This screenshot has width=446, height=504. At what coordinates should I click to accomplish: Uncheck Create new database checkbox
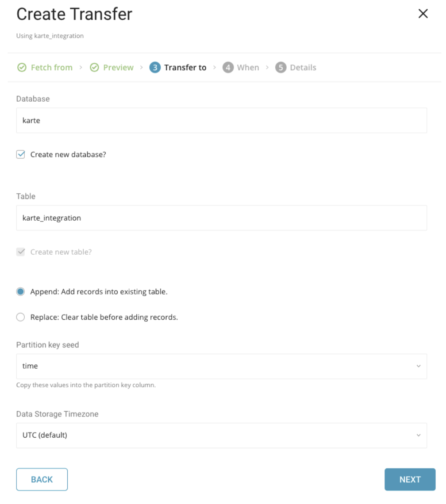pos(20,155)
